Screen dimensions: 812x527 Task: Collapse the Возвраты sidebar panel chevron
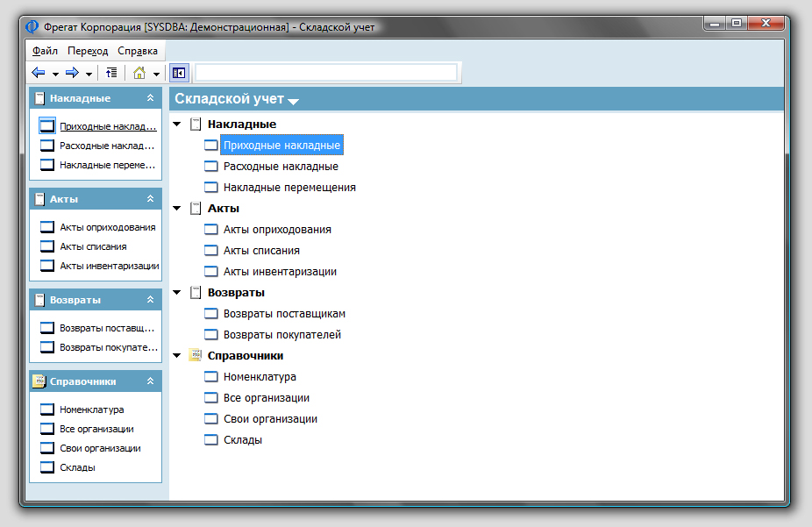(x=150, y=300)
